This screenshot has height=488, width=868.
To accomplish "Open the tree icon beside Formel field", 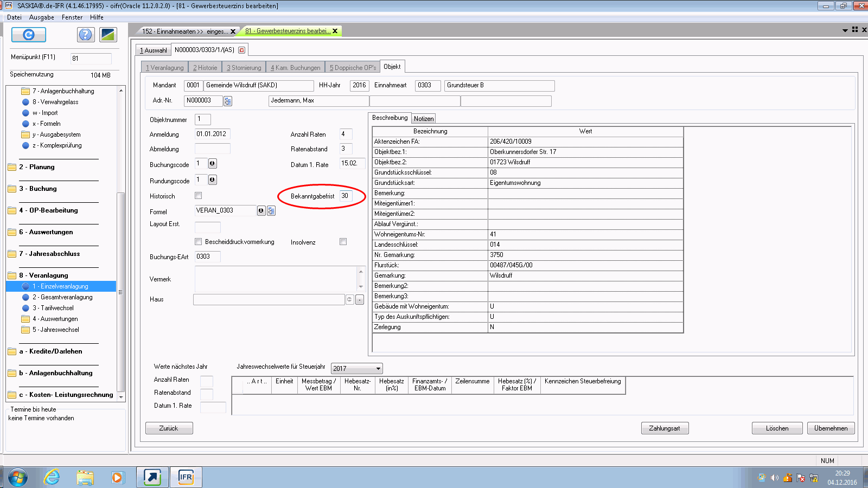I will click(x=271, y=211).
